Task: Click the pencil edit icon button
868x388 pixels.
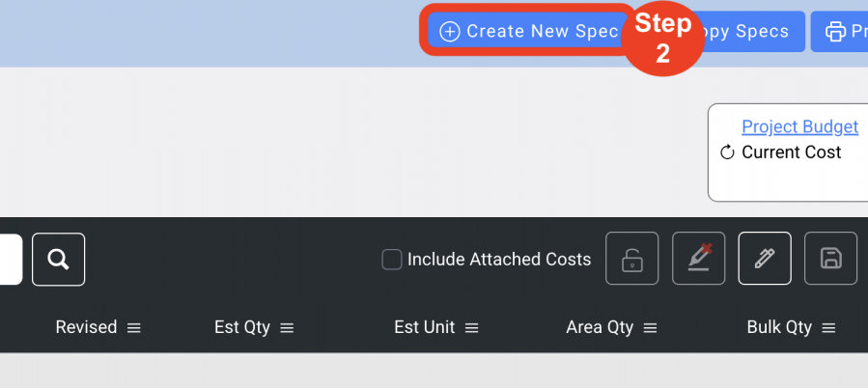Action: click(x=765, y=259)
